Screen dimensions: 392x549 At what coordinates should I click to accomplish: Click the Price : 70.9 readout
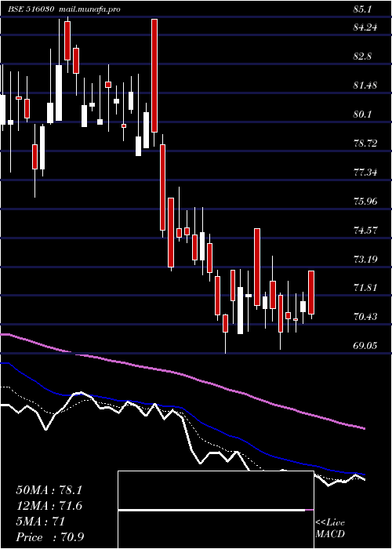(50, 537)
